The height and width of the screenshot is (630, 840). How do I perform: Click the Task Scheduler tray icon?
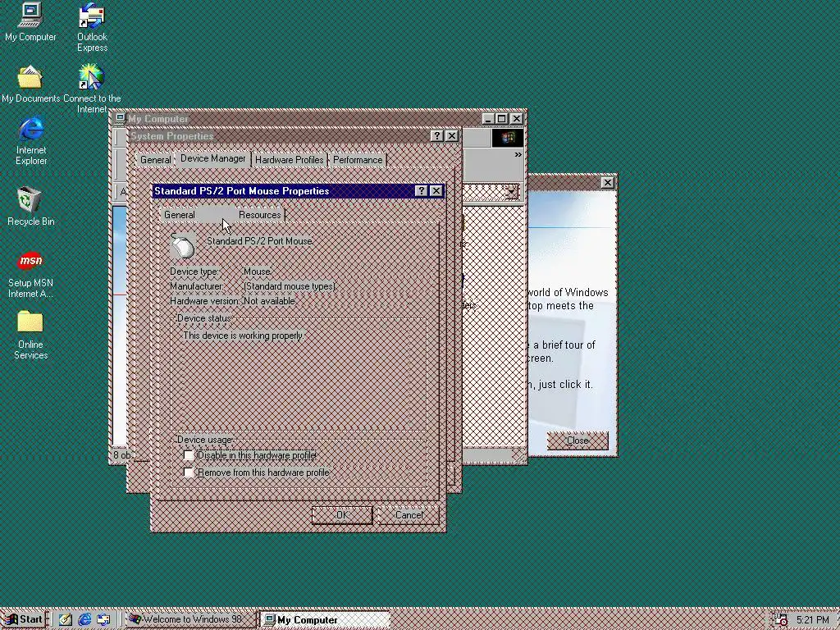click(781, 620)
